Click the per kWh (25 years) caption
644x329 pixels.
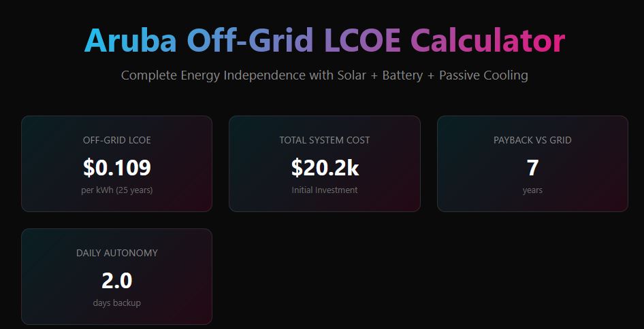[x=117, y=190]
